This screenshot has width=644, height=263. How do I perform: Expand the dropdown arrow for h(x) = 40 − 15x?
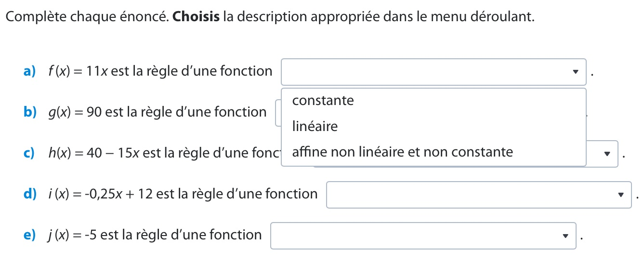click(607, 155)
